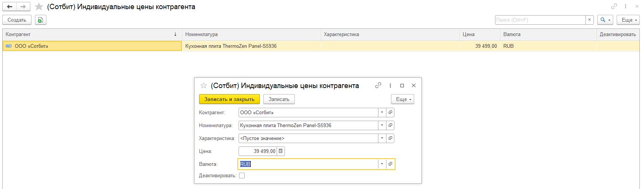Add dialog to favorites star
The height and width of the screenshot is (189, 644).
pyautogui.click(x=204, y=85)
